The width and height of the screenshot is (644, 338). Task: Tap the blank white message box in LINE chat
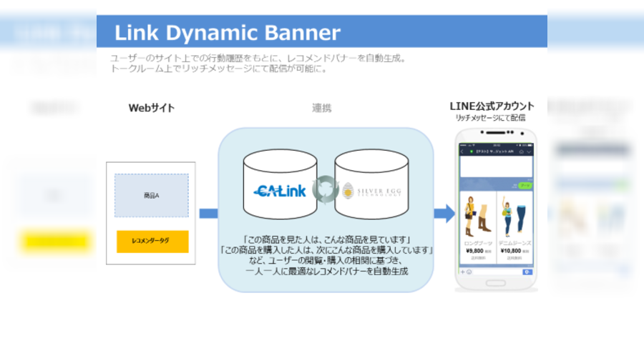tap(496, 166)
